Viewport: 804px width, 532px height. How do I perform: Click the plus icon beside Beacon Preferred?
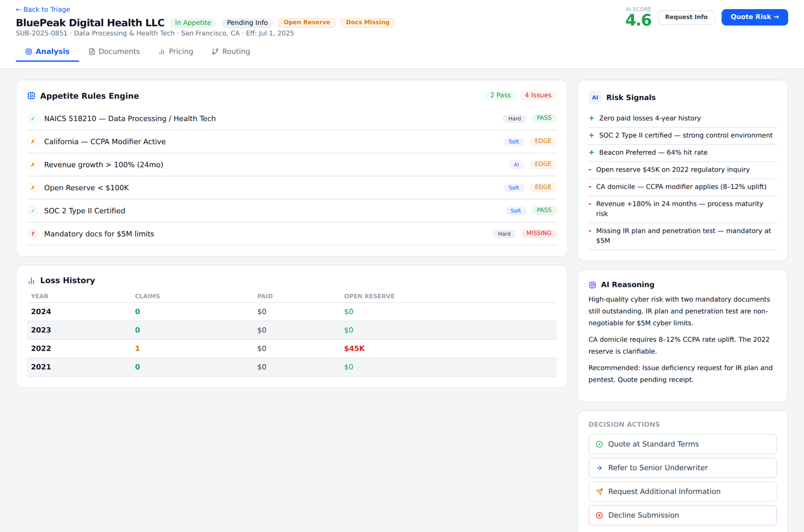click(592, 152)
